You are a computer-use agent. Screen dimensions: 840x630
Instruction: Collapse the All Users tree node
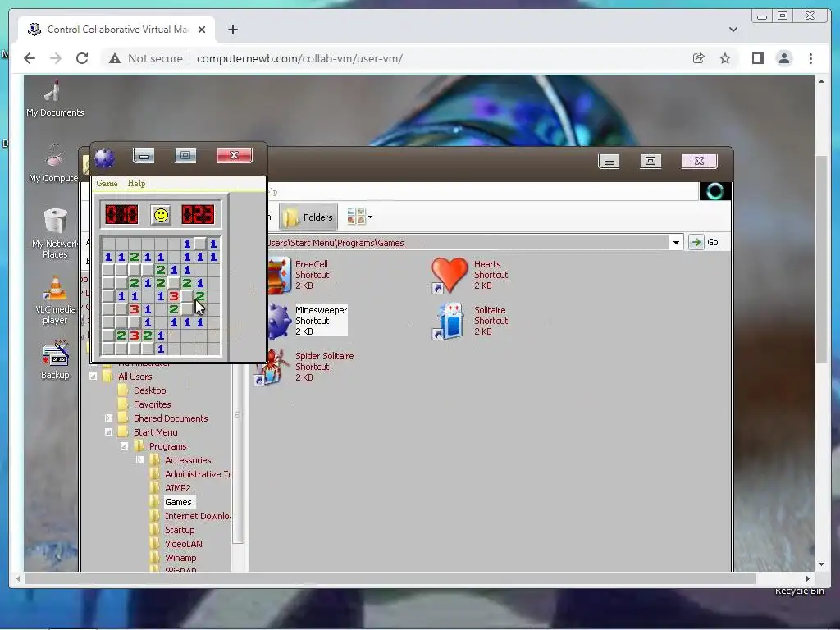pyautogui.click(x=93, y=377)
